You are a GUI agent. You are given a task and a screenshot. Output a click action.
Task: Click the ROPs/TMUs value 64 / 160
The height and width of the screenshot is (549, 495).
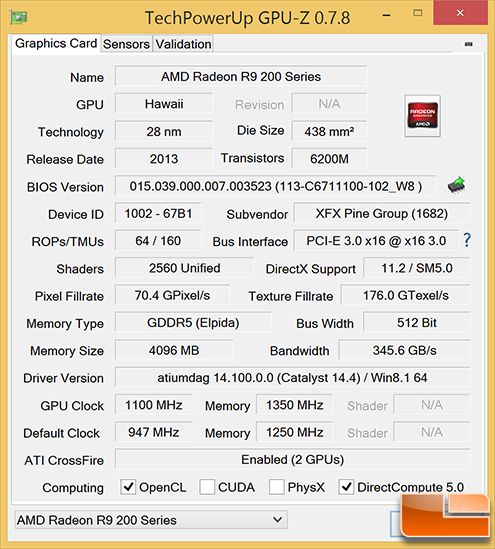158,241
